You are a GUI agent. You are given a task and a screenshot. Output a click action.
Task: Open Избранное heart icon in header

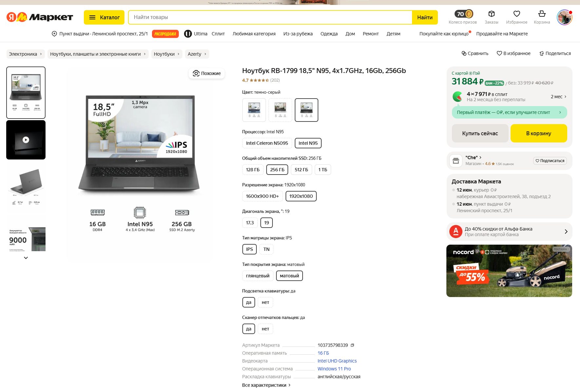click(516, 14)
